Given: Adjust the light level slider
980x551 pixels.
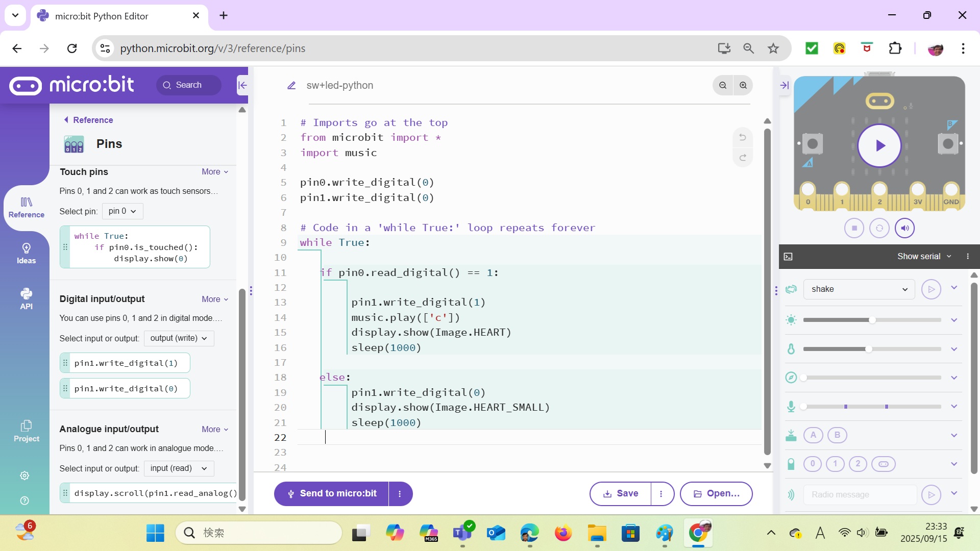Looking at the screenshot, I should pyautogui.click(x=872, y=320).
